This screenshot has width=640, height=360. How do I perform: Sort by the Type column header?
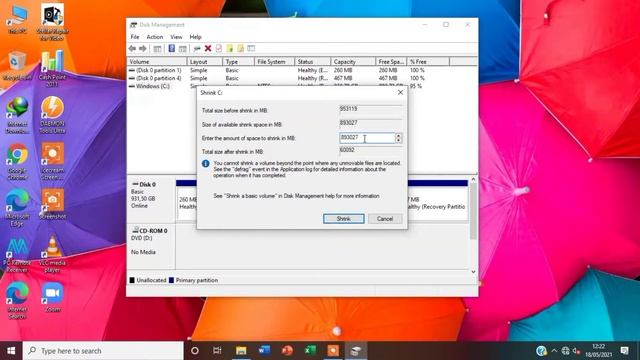click(x=238, y=62)
